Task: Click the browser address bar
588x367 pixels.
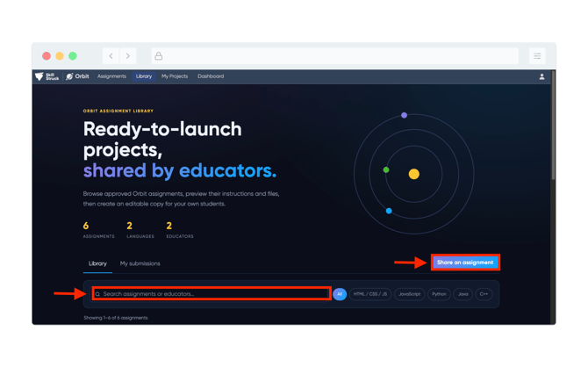Action: point(335,56)
